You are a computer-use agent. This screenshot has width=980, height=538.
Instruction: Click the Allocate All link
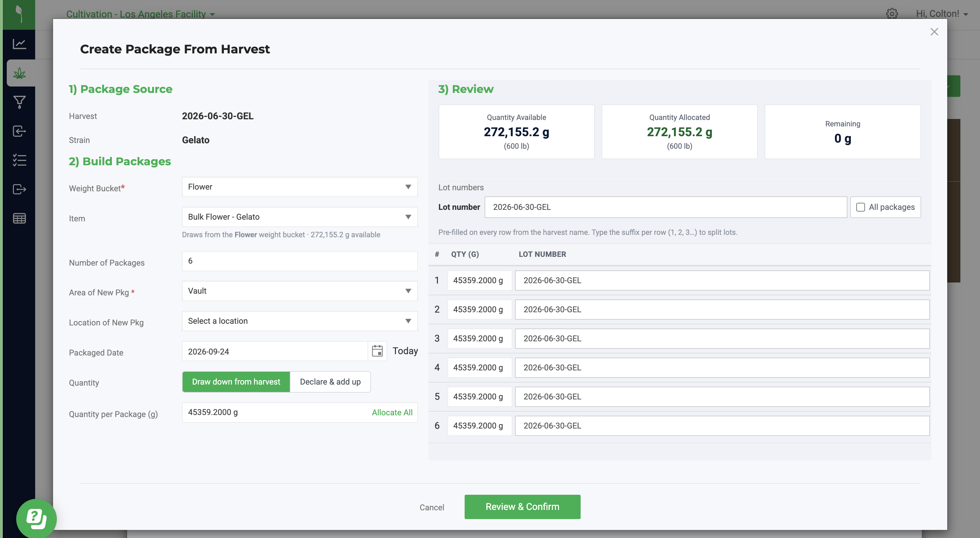tap(392, 413)
